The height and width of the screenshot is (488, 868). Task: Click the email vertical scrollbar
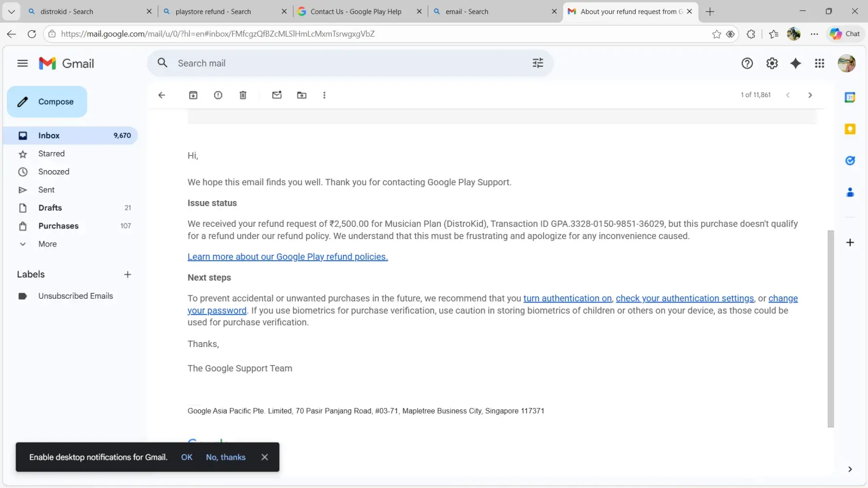(831, 328)
